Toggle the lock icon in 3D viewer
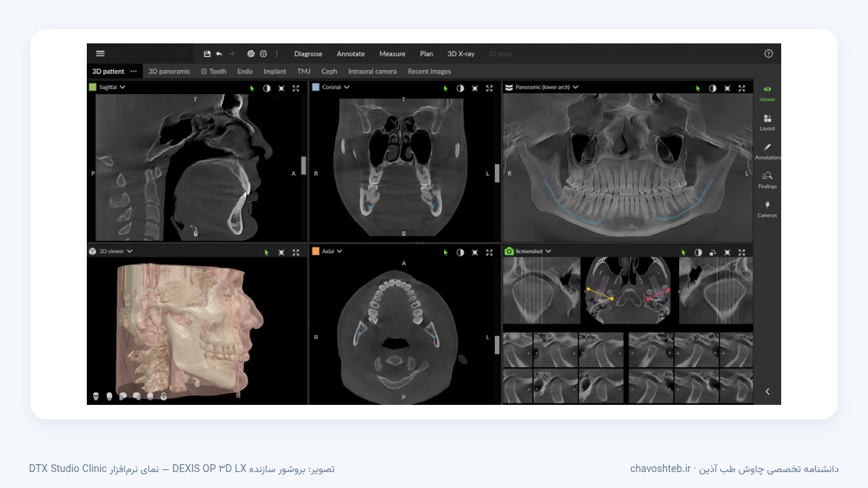This screenshot has width=868, height=488. coord(164,396)
